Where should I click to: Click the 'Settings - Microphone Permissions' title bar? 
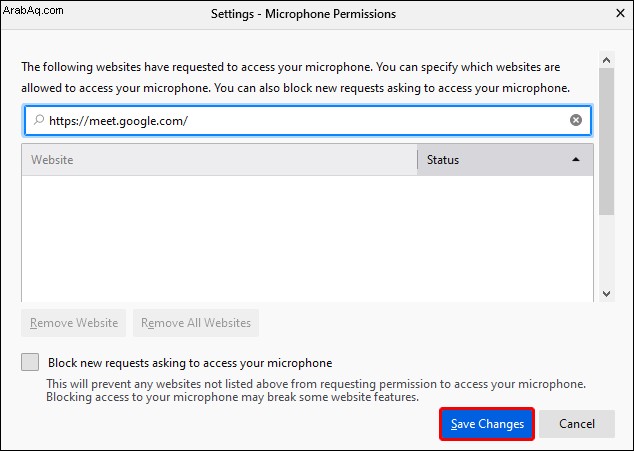coord(303,14)
